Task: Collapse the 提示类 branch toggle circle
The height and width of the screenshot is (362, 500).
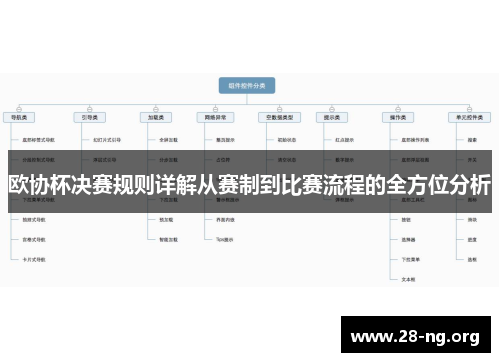Action: [332, 109]
